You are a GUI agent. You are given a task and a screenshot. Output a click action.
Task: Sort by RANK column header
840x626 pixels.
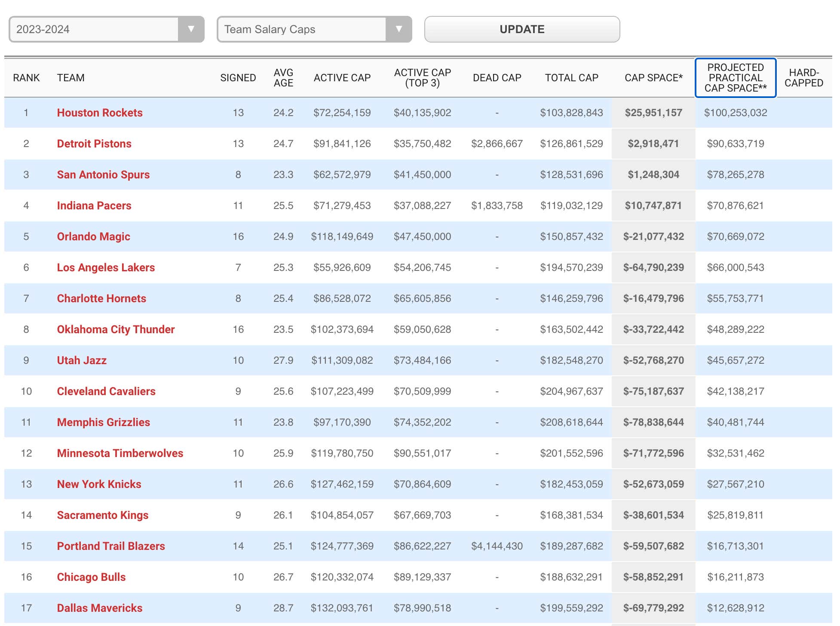click(26, 78)
